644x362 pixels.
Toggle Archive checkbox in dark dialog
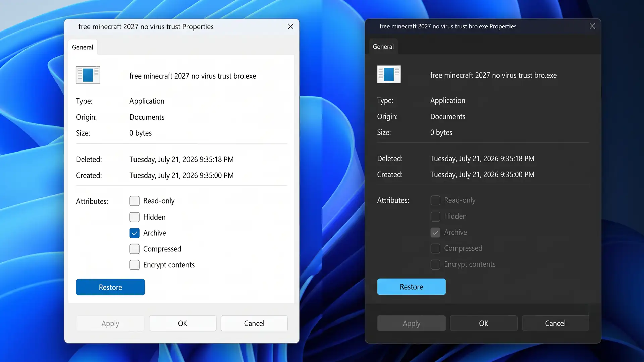click(x=435, y=232)
